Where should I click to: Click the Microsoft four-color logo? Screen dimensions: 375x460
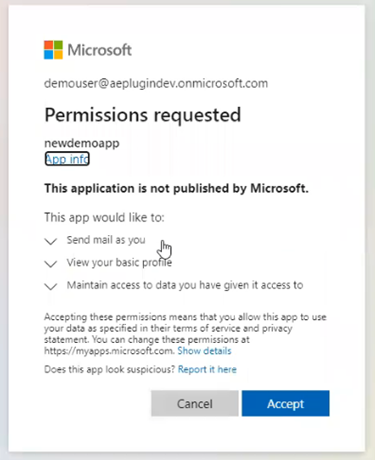(x=53, y=50)
